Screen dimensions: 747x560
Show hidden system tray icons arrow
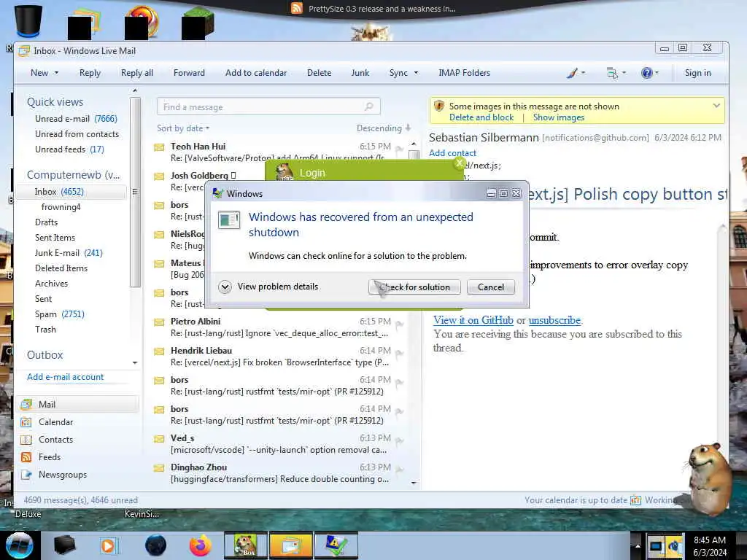tap(638, 545)
